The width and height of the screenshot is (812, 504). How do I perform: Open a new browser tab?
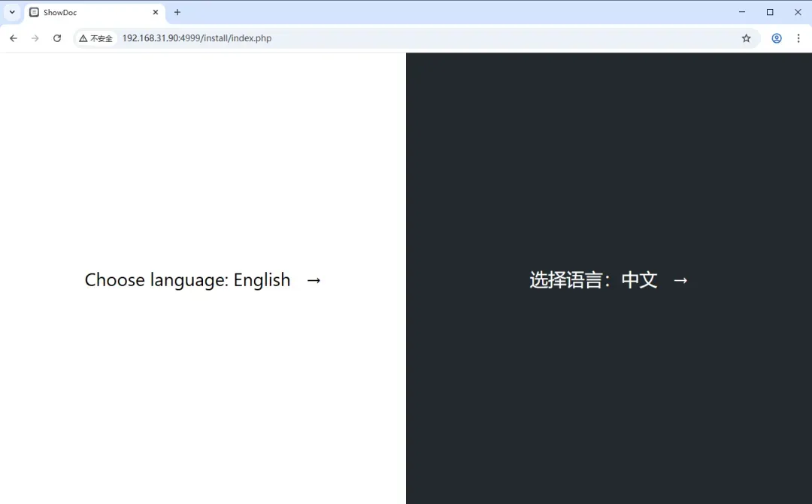coord(177,13)
